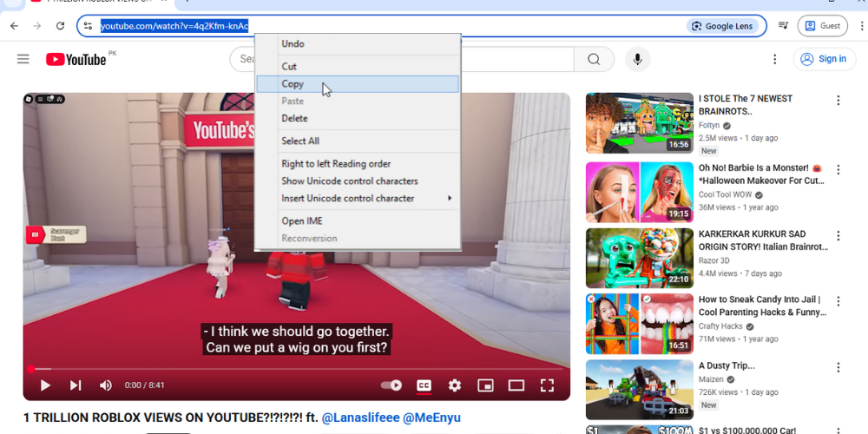Open Crafty Hacks channel name
The width and height of the screenshot is (868, 434).
[720, 326]
